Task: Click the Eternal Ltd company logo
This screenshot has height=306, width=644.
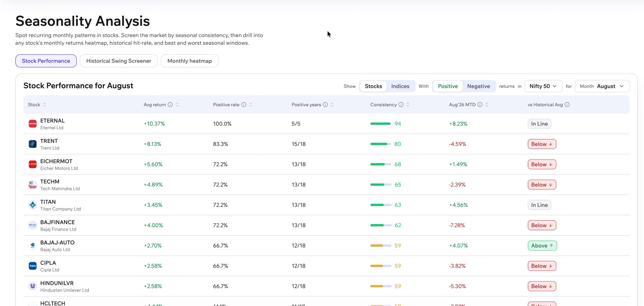Action: tap(32, 124)
